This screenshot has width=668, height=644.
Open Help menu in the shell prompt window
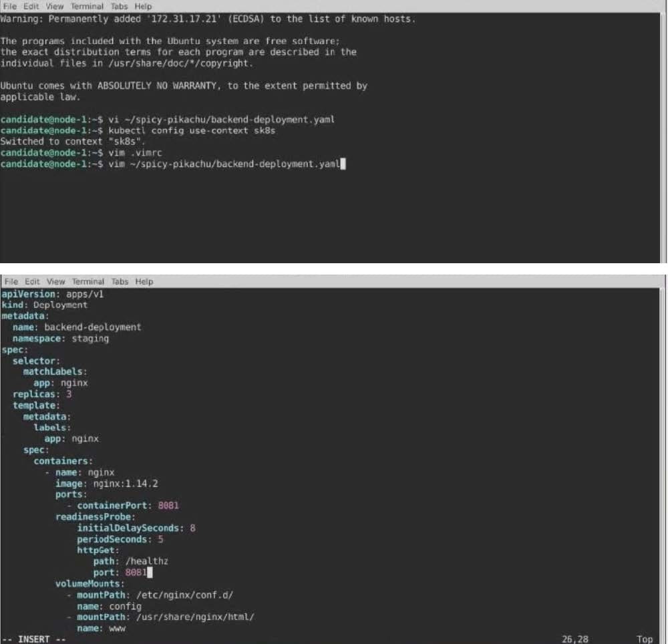click(144, 6)
